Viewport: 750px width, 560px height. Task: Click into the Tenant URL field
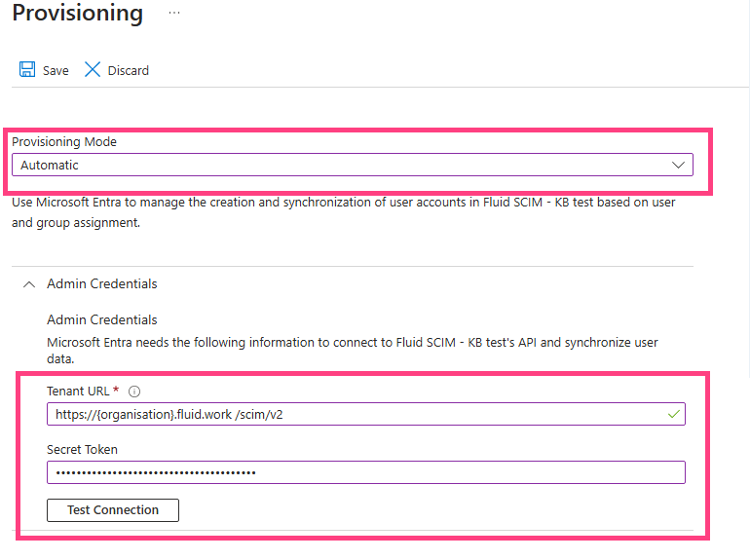pos(366,414)
